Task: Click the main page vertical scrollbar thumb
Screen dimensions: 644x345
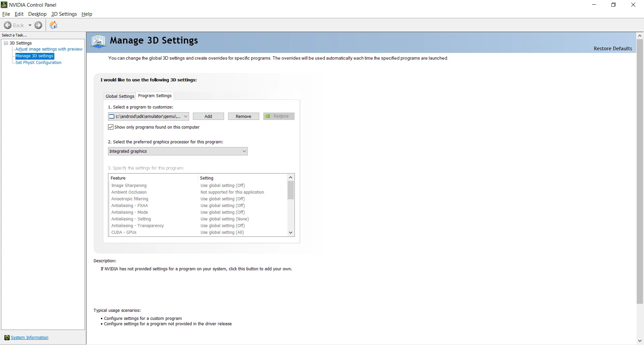Action: click(640, 171)
